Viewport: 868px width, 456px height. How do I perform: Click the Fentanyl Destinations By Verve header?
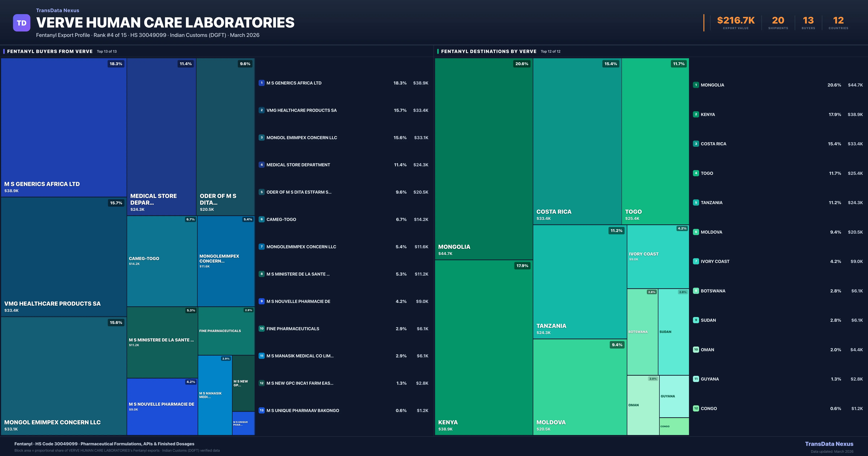click(x=488, y=52)
